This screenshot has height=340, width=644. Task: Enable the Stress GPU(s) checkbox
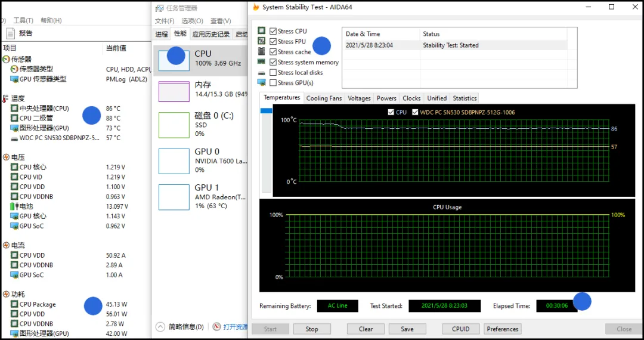(x=273, y=83)
